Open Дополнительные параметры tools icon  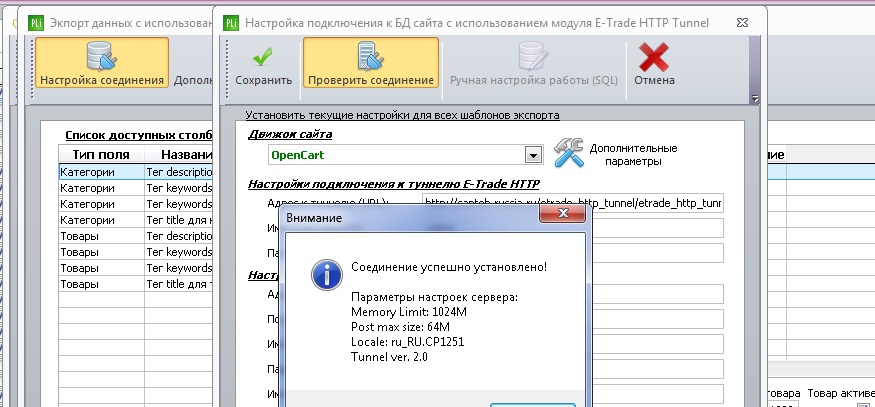pos(569,152)
